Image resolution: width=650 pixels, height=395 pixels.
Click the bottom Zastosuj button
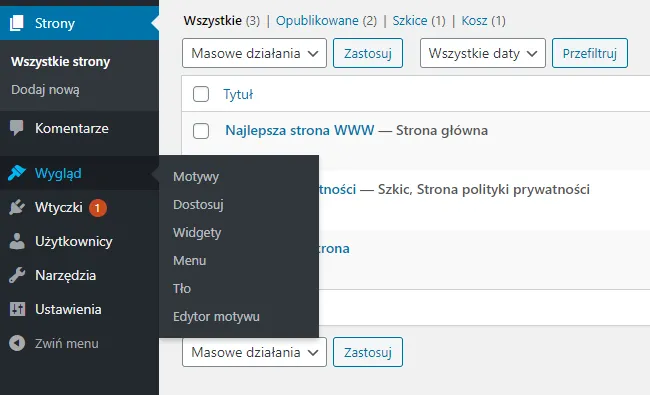pyautogui.click(x=368, y=352)
